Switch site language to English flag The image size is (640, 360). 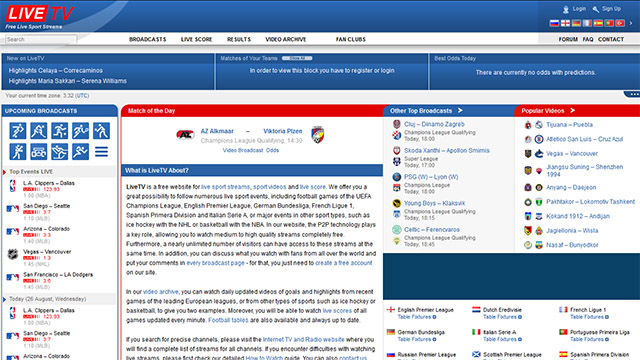point(565,23)
